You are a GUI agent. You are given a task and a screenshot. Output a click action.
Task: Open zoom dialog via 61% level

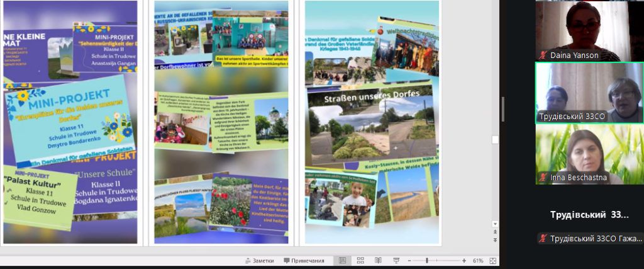(x=477, y=261)
